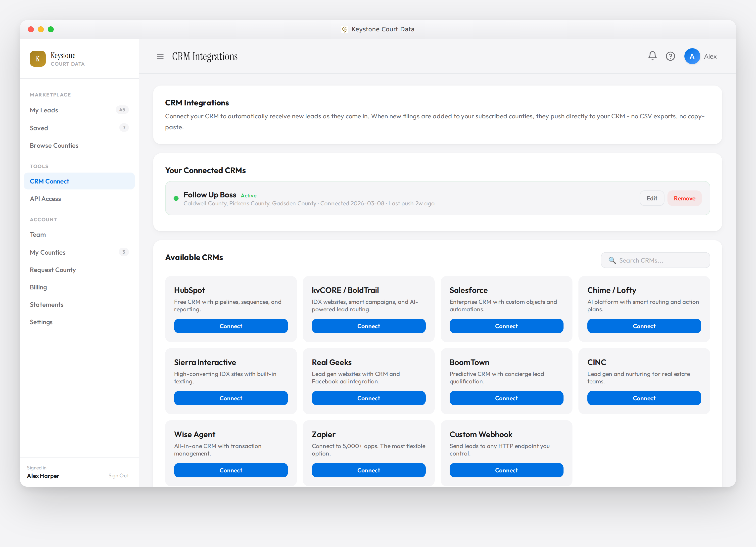Click the Chime / Lofty card title
Screen dimensions: 756x547
click(612, 290)
